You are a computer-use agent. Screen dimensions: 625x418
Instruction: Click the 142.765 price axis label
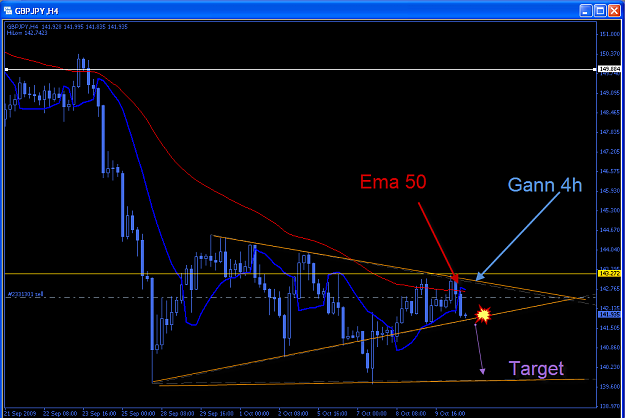point(610,288)
